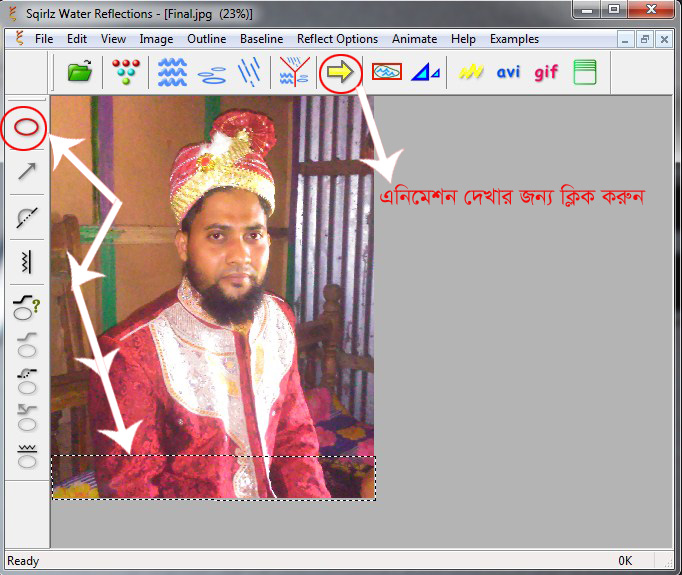682x575 pixels.
Task: Click inside the dashed selection rectangle
Action: [214, 478]
